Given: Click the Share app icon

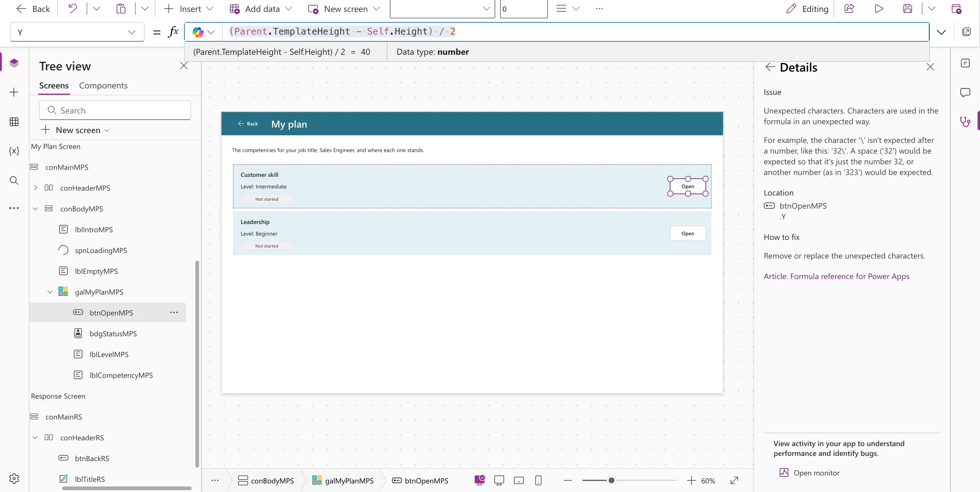Looking at the screenshot, I should pos(850,9).
